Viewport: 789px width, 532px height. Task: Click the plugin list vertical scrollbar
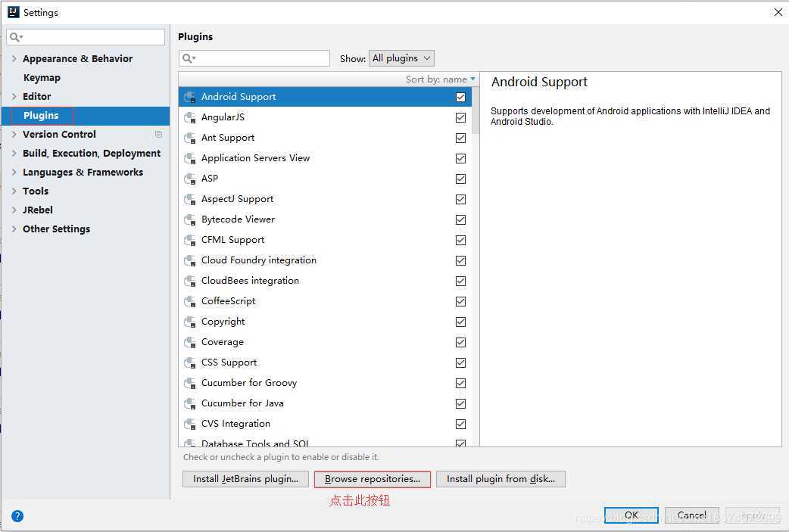coord(476,110)
